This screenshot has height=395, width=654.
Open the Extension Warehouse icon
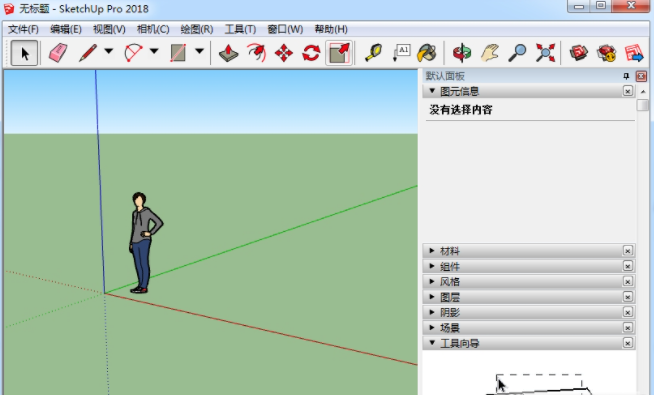(x=606, y=53)
